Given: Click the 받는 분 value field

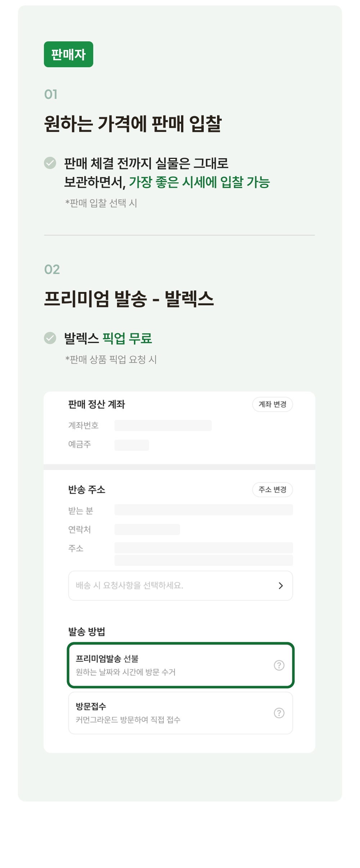Looking at the screenshot, I should pos(203,510).
